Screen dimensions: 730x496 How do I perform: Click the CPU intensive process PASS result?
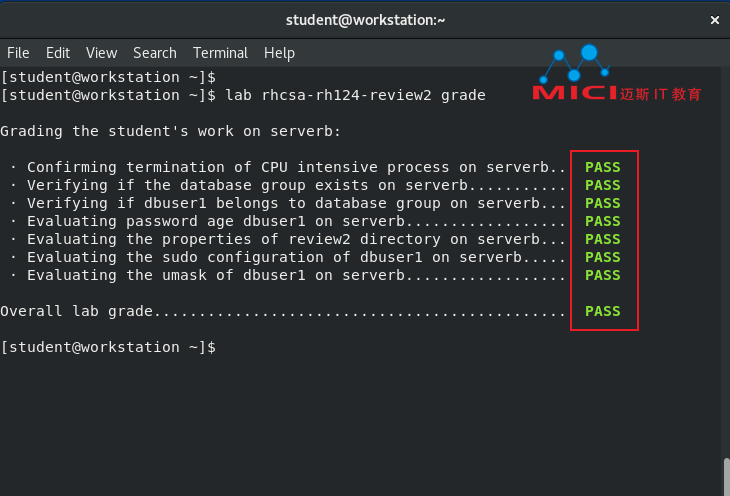pos(602,167)
